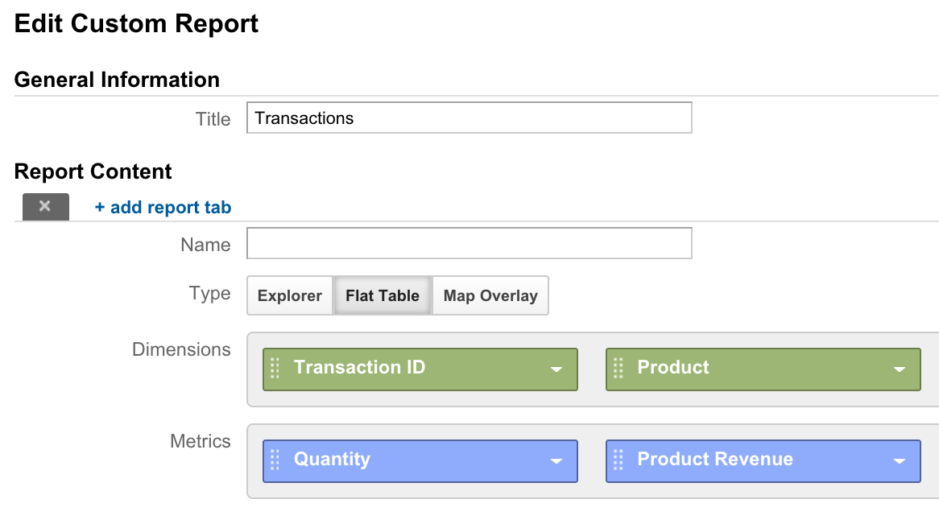939x520 pixels.
Task: Select the Quantity metric drag handle
Action: pos(275,460)
